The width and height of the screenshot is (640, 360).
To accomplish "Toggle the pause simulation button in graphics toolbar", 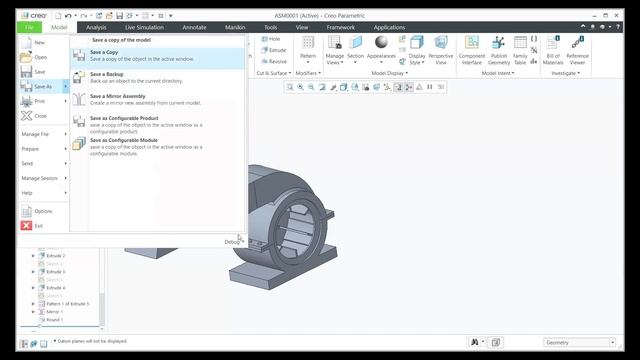I will (x=430, y=87).
